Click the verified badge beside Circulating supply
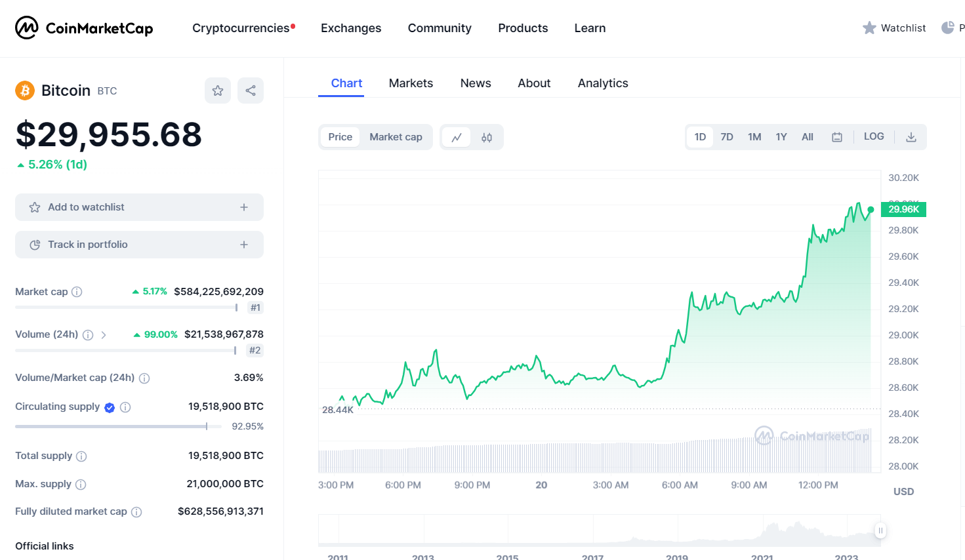The width and height of the screenshot is (965, 560). click(110, 407)
